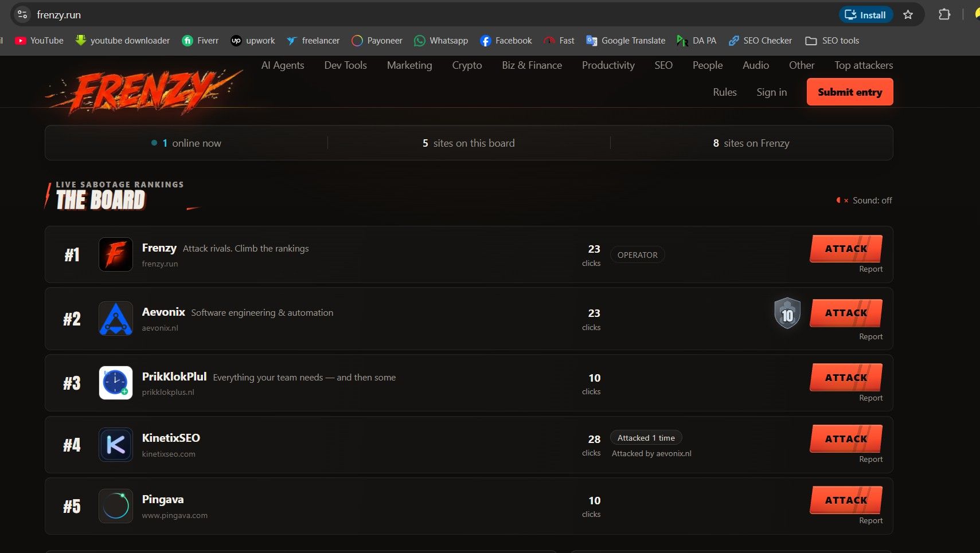Viewport: 980px width, 553px height.
Task: Open the Biz & Finance category
Action: coord(532,65)
